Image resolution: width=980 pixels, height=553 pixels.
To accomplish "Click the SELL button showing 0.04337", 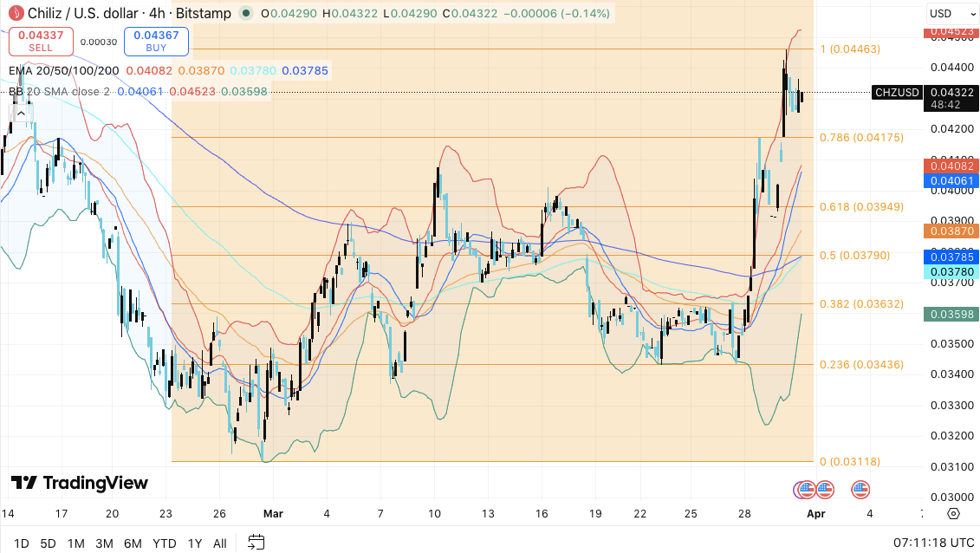I will 41,40.
